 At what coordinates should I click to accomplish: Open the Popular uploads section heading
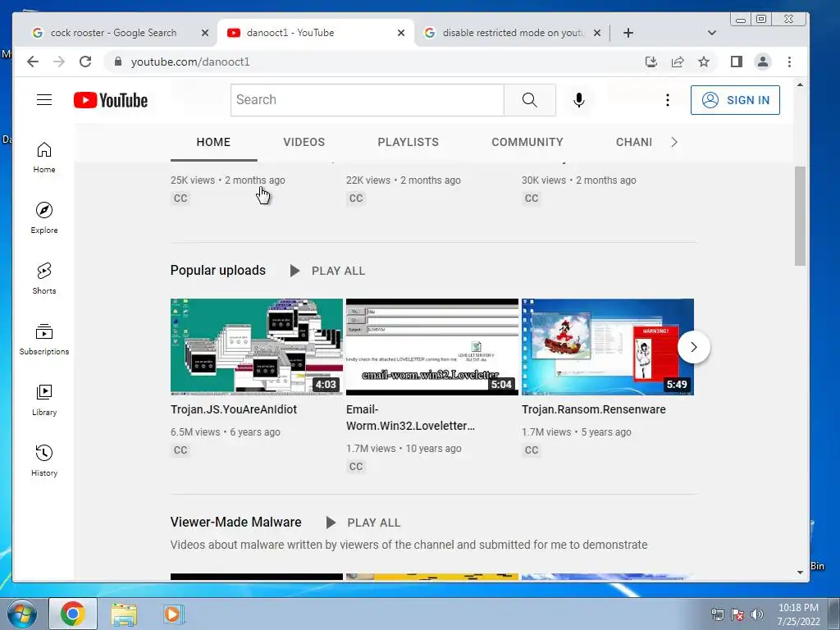tap(217, 271)
